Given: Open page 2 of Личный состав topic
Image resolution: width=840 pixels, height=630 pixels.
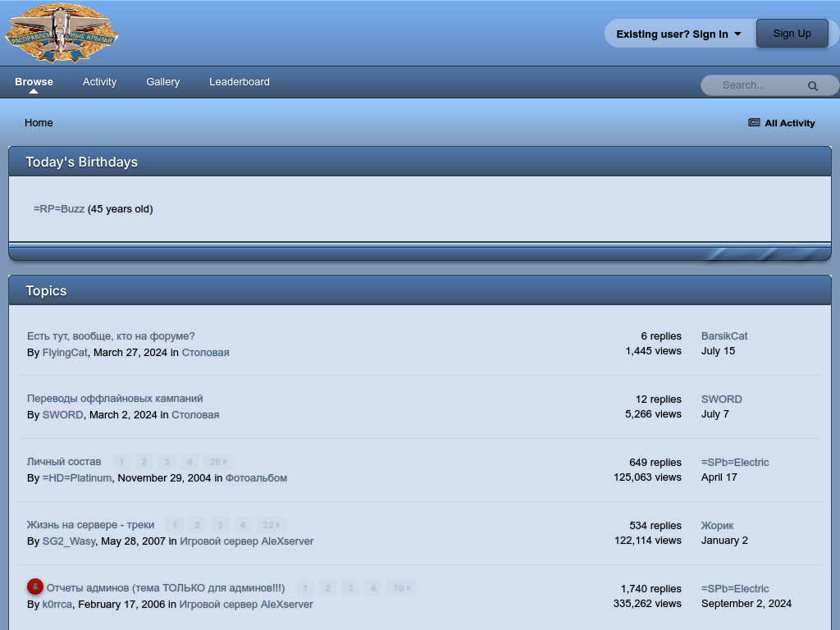Looking at the screenshot, I should 144,462.
